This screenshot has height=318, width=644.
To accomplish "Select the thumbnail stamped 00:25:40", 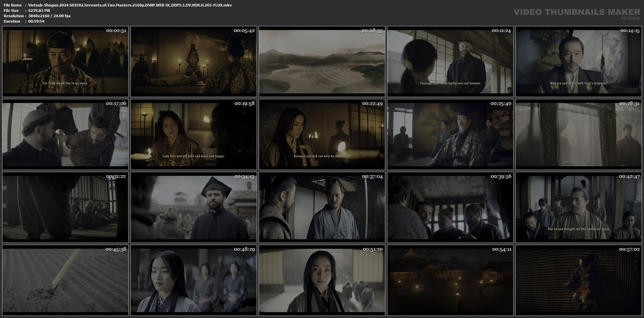I will pos(450,134).
